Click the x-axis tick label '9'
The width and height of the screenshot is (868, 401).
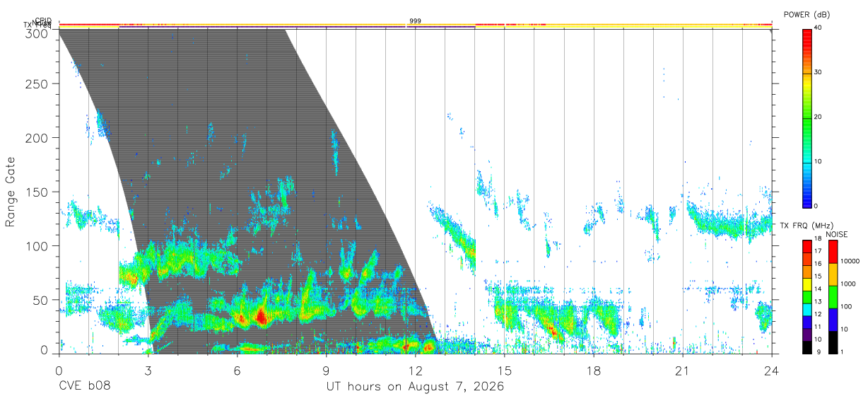(326, 370)
